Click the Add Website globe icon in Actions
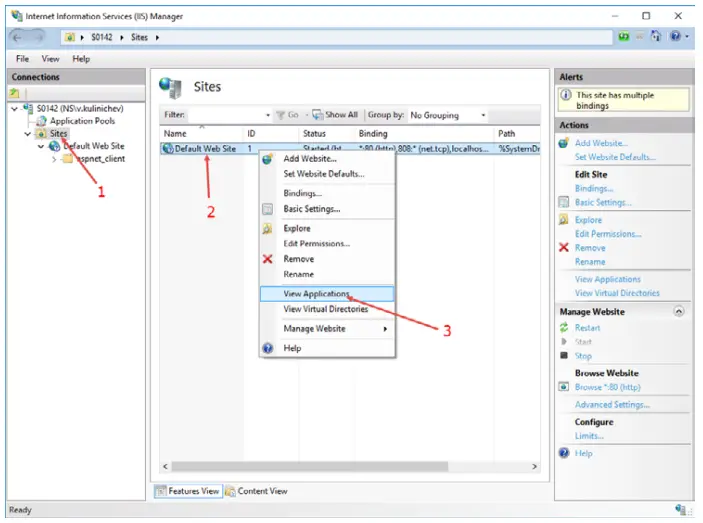Viewport: 703px width, 523px height. (564, 143)
